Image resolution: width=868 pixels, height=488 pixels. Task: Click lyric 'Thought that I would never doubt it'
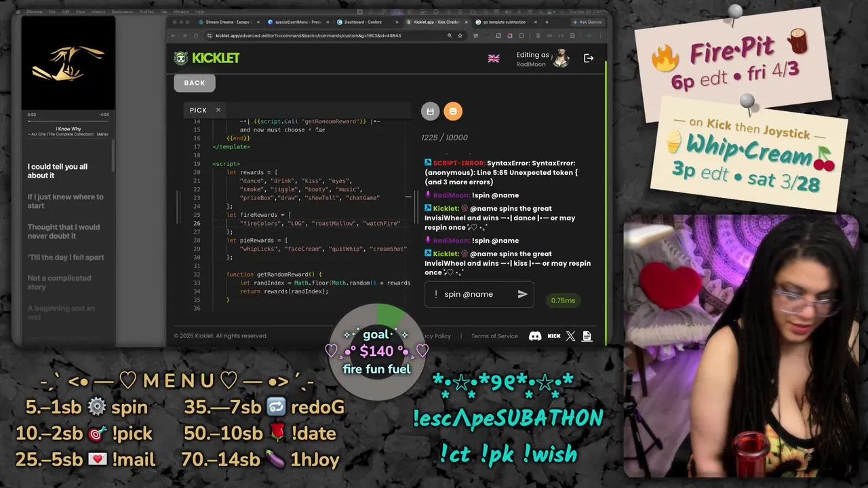click(64, 232)
